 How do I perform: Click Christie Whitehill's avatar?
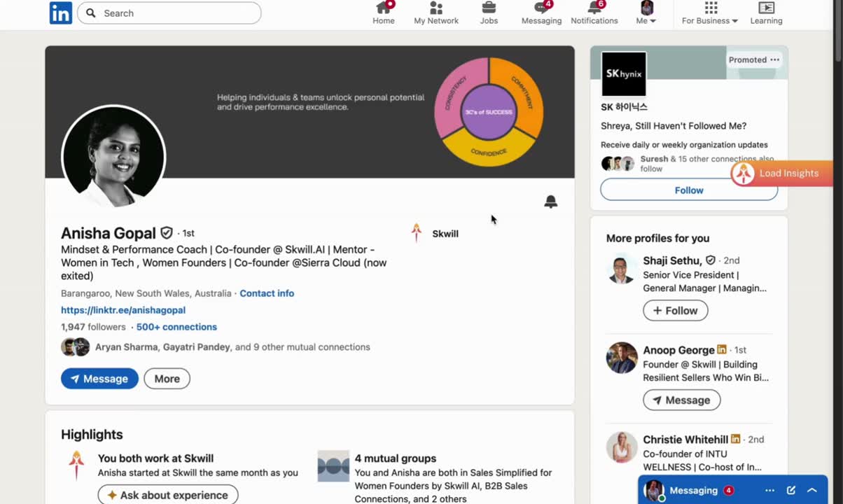[x=622, y=447]
